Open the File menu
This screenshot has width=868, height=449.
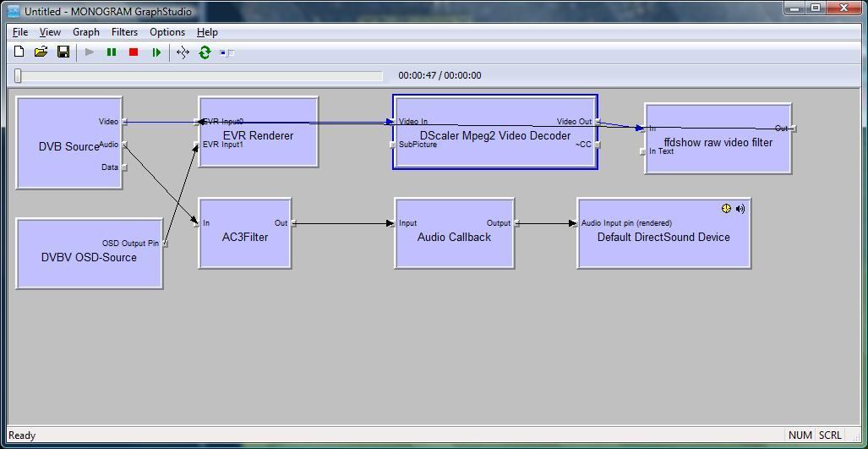pos(20,32)
